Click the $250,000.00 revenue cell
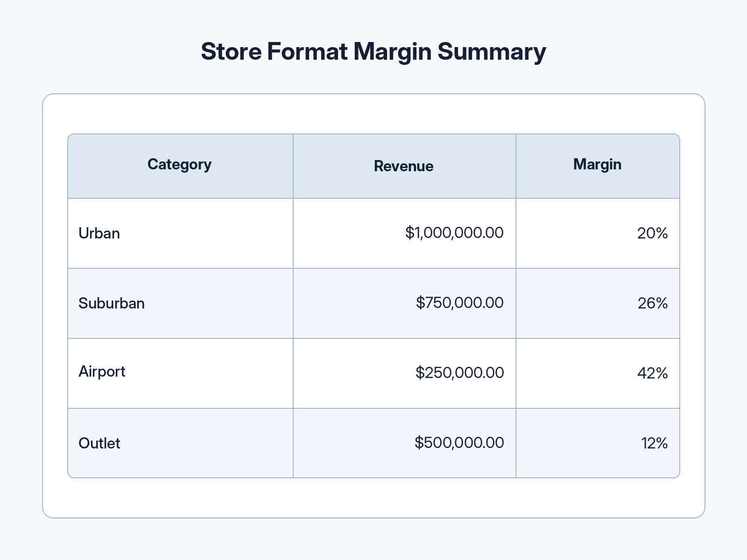The width and height of the screenshot is (747, 560). (404, 373)
